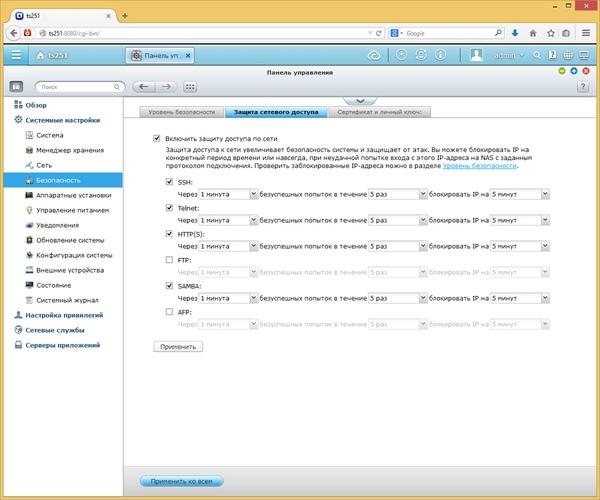Viewport: 600px width, 500px height.
Task: Open SSH time period dropdown '1 минута'
Action: pos(228,194)
